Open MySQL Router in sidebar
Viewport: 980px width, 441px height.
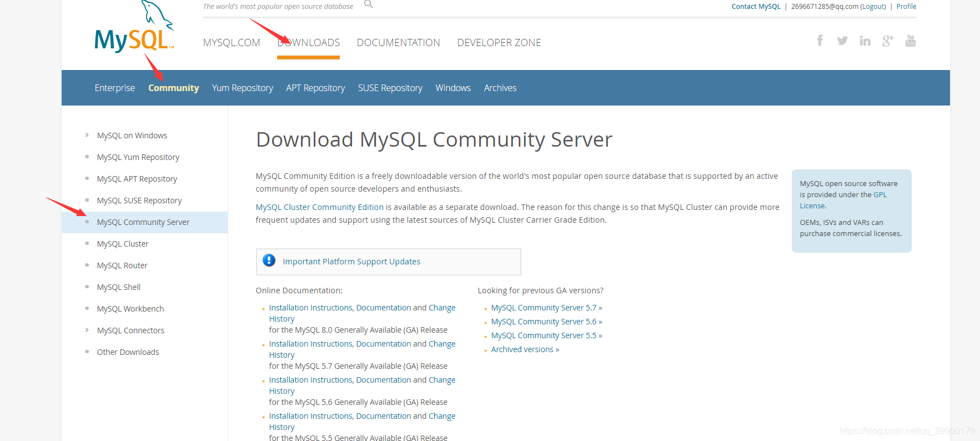122,265
